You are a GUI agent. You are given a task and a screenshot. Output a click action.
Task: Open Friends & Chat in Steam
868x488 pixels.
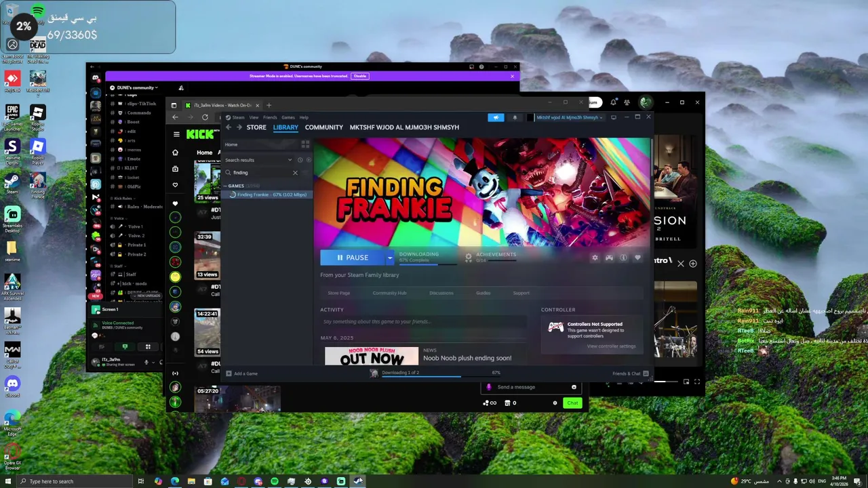[630, 373]
